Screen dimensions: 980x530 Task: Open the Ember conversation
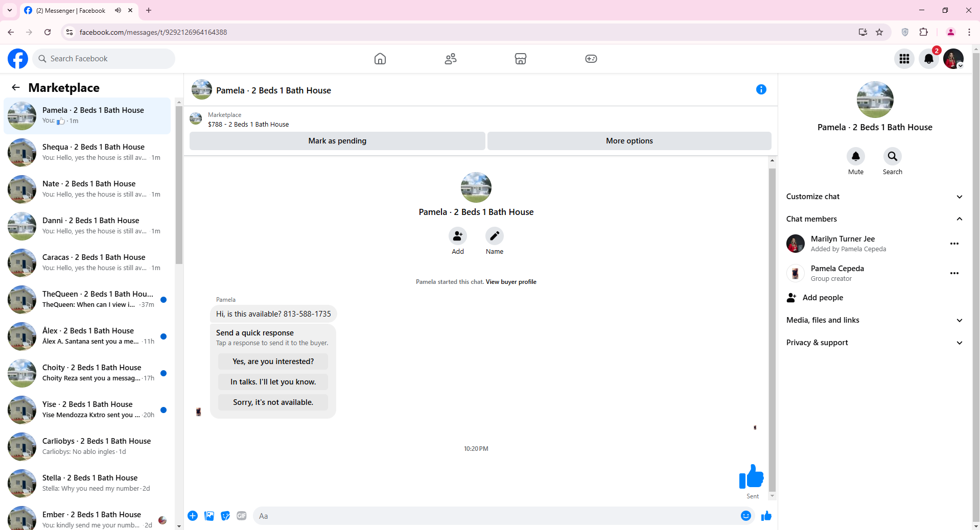pyautogui.click(x=87, y=517)
